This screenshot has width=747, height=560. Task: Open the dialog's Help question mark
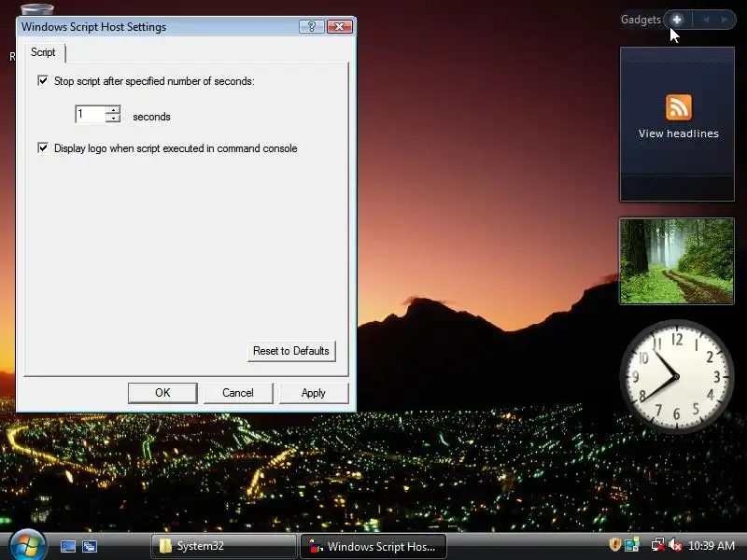click(312, 27)
